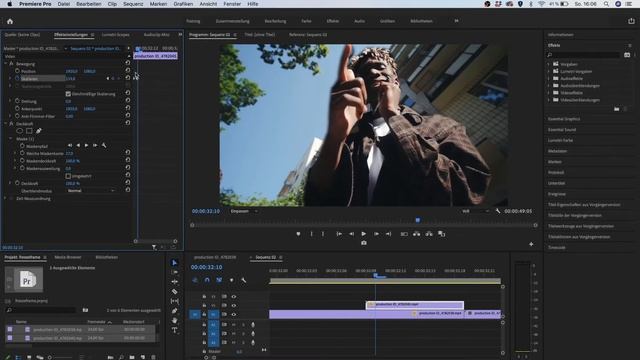Expand the Skalieren parameter
This screenshot has height=360, width=640.
click(10, 78)
